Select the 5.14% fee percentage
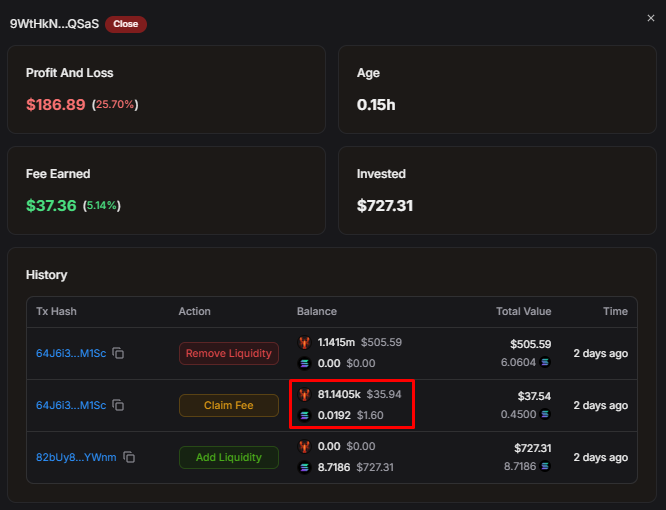 click(x=102, y=206)
